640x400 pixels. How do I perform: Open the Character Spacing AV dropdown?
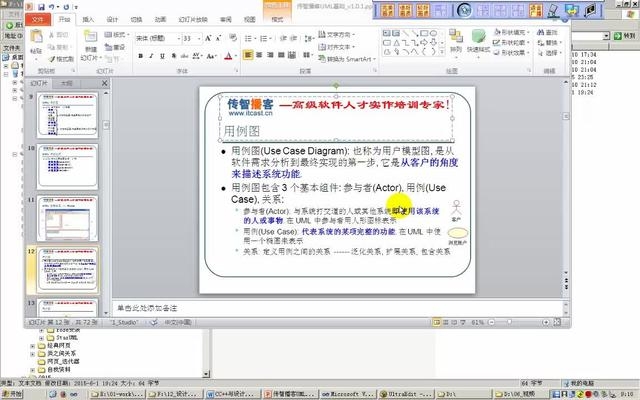pos(198,56)
